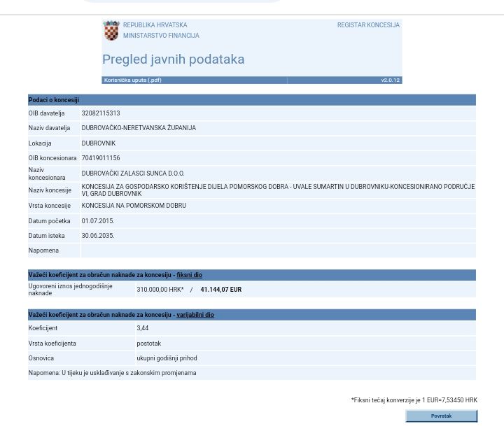Click the REGISTAR KONCESIJA header text

[x=368, y=25]
